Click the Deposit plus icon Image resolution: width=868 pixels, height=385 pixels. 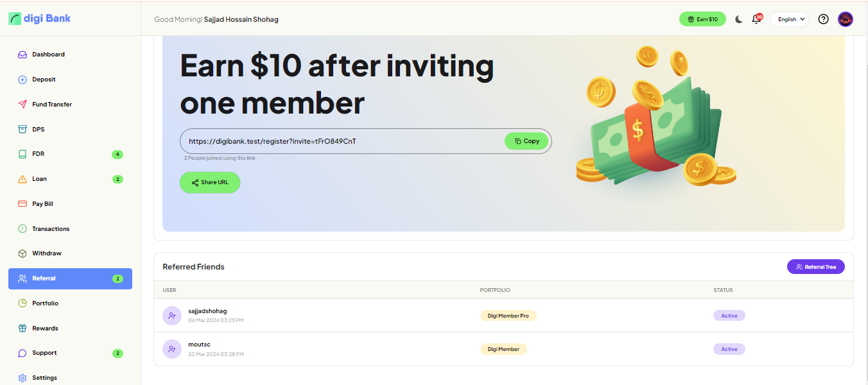[x=22, y=80]
